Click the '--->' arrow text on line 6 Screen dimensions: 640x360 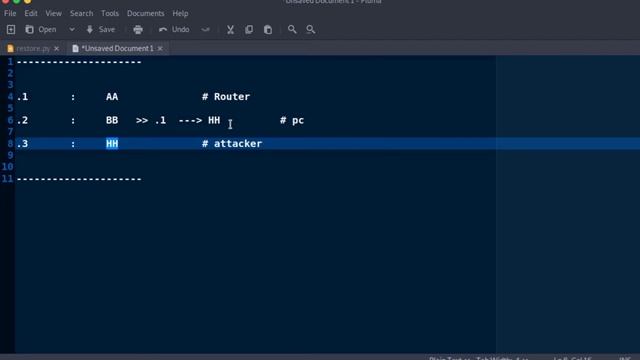[190, 120]
